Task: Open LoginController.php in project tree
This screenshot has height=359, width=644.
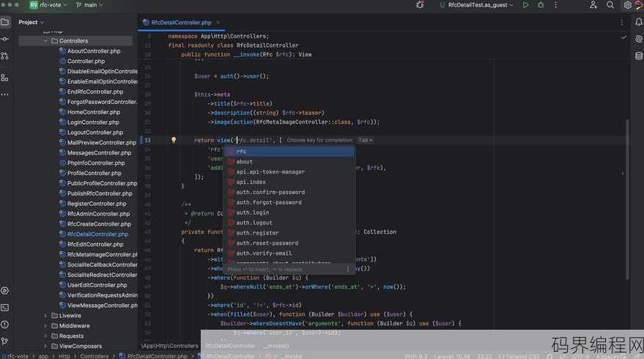Action: [x=93, y=122]
